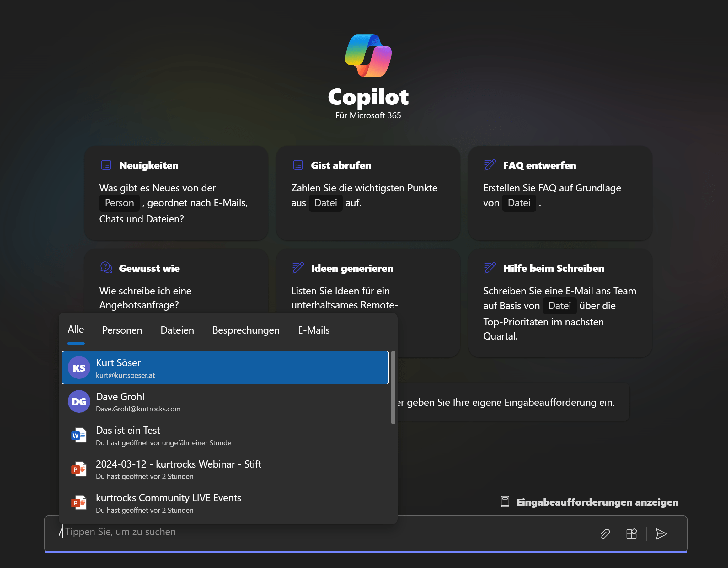Click the send arrow icon
This screenshot has width=728, height=568.
click(x=661, y=534)
